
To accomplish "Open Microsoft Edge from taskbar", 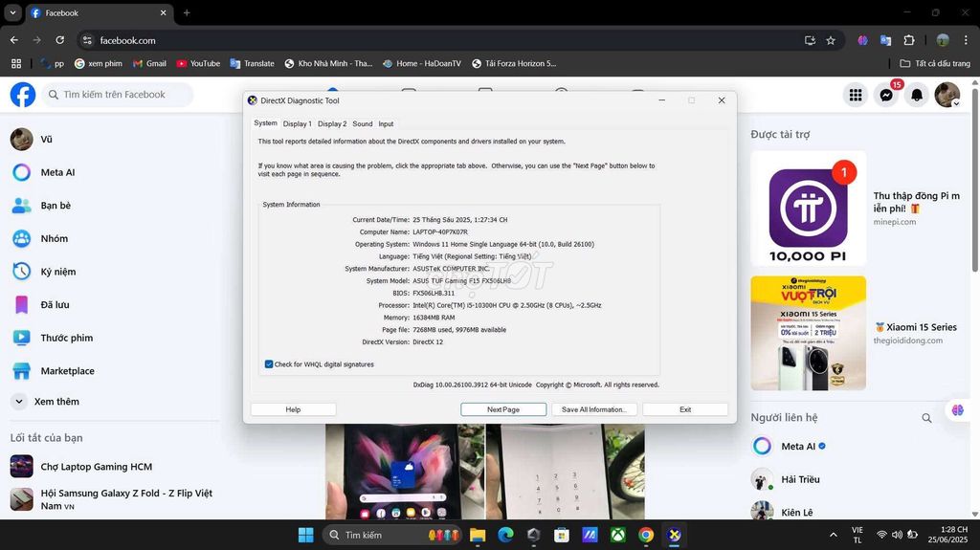I will [505, 535].
